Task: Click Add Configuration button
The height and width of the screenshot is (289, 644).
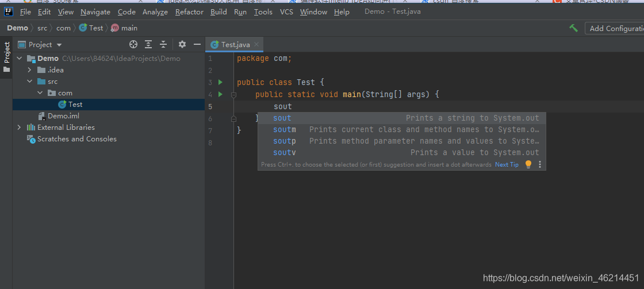Action: coord(615,28)
